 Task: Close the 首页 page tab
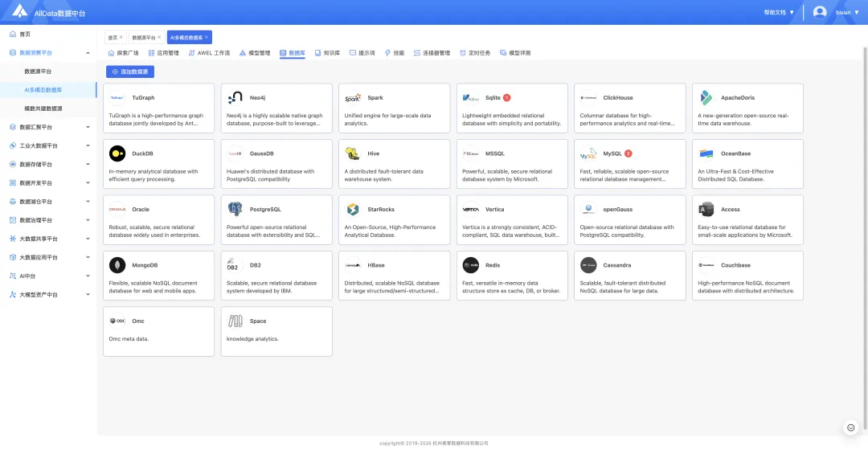[121, 37]
